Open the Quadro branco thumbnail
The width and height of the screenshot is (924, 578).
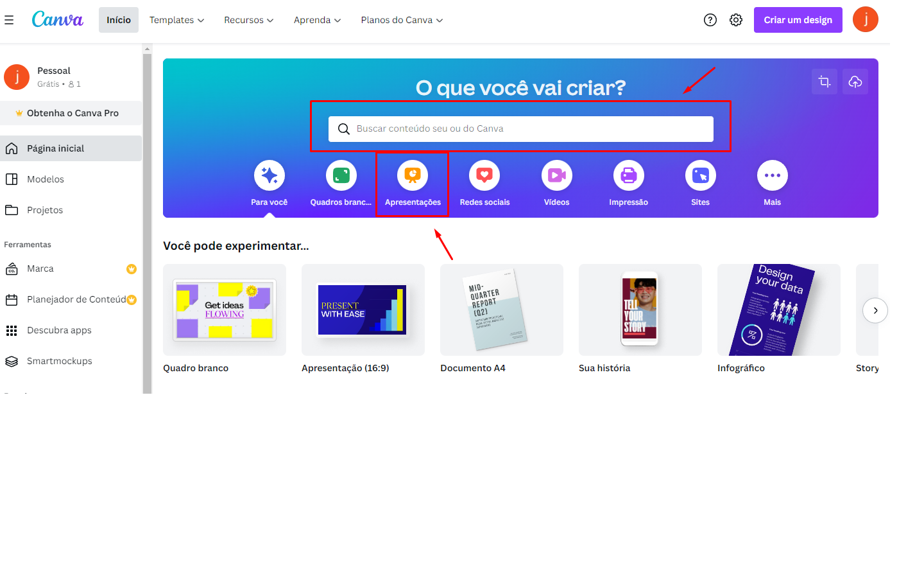(225, 310)
